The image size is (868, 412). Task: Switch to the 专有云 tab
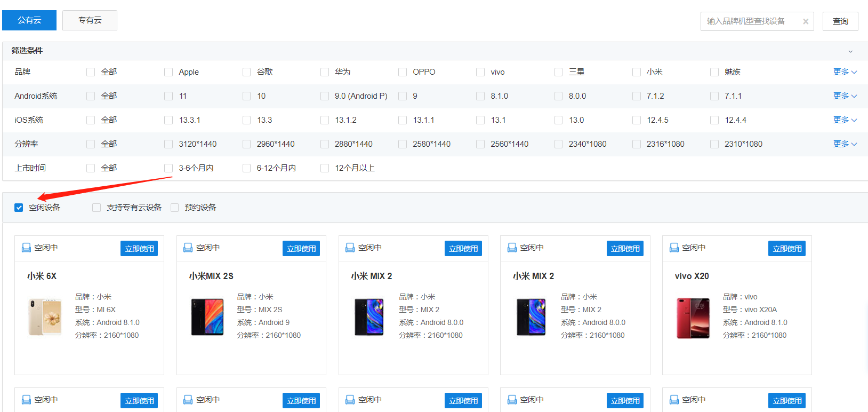(90, 20)
